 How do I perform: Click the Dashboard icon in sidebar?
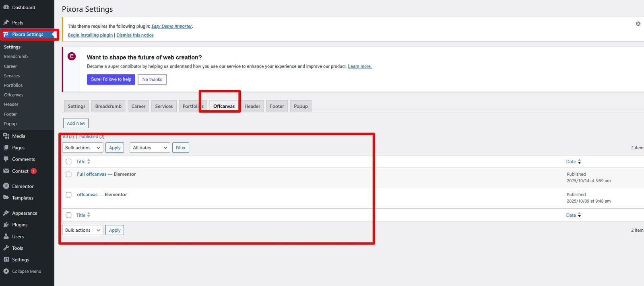pyautogui.click(x=6, y=7)
